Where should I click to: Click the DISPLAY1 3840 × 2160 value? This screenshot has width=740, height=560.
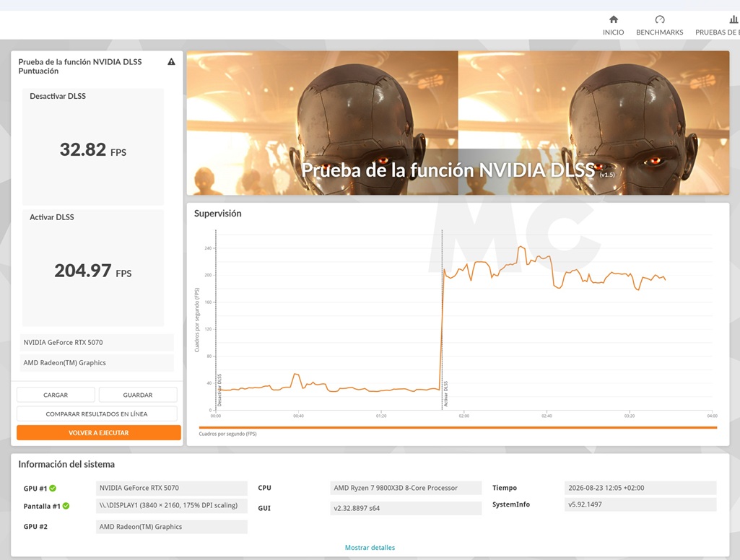point(171,505)
